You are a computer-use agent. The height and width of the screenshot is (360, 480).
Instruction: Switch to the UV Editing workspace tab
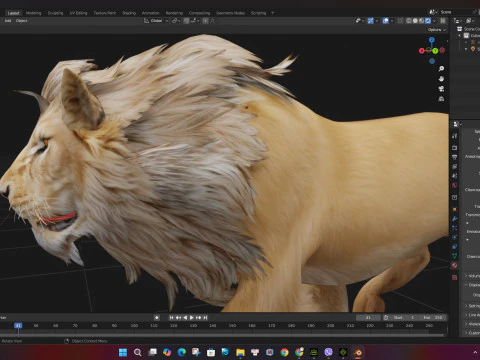[78, 13]
